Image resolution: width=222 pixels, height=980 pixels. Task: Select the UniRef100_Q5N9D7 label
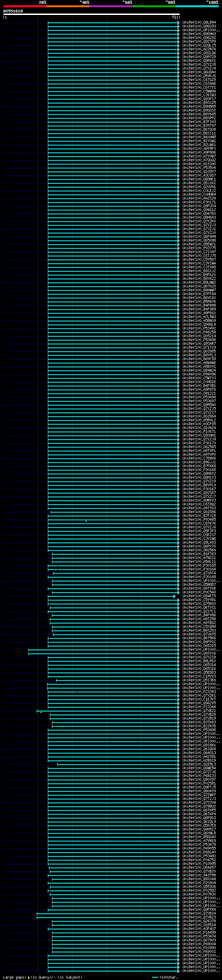click(x=199, y=584)
